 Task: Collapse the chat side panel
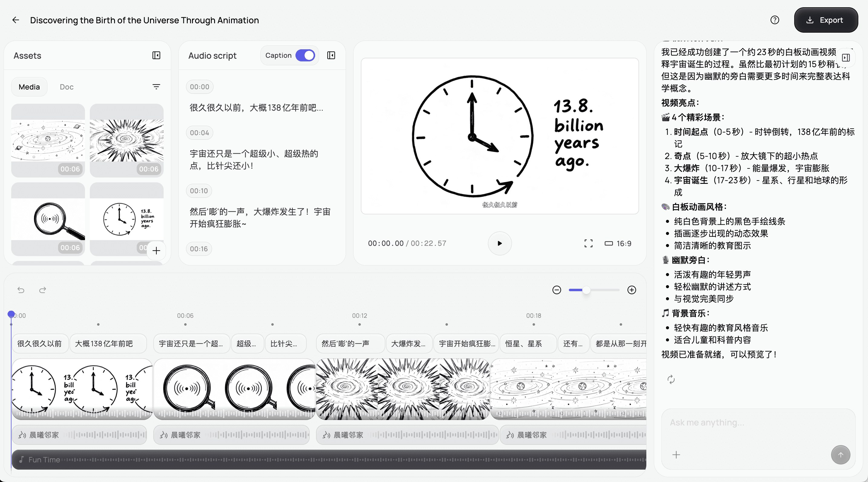pos(846,58)
